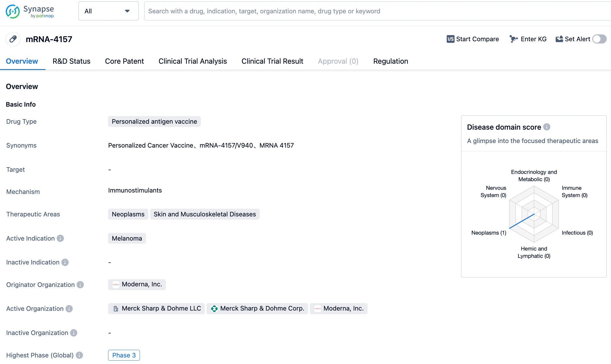Viewport: 611px width, 364px height.
Task: Click info icon next to Active Indication
Action: click(x=60, y=238)
